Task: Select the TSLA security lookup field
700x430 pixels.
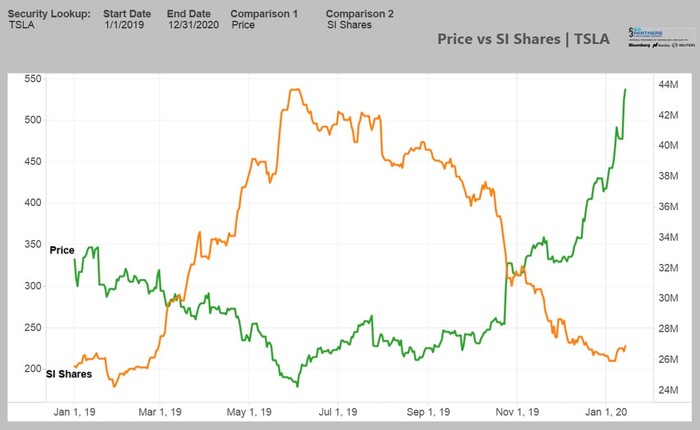Action: [21, 25]
